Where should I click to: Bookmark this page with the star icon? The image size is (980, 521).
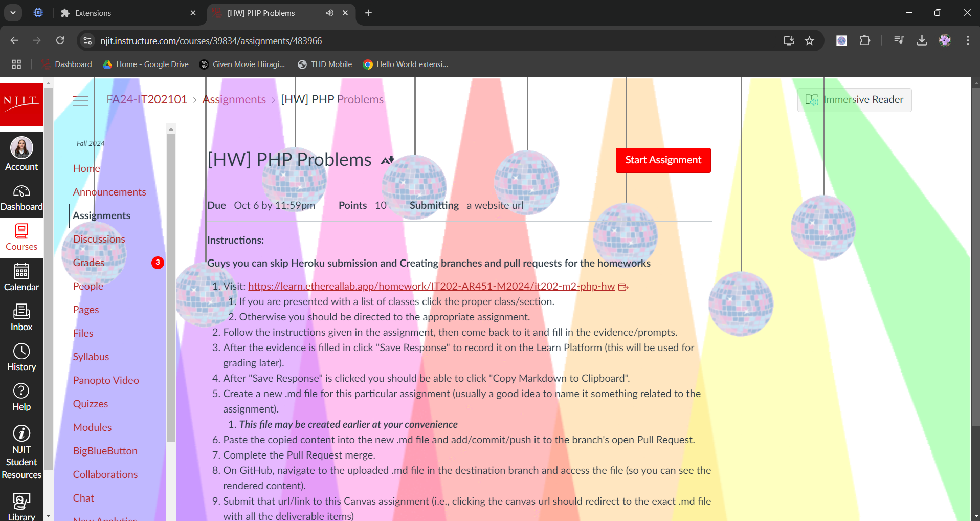tap(809, 40)
